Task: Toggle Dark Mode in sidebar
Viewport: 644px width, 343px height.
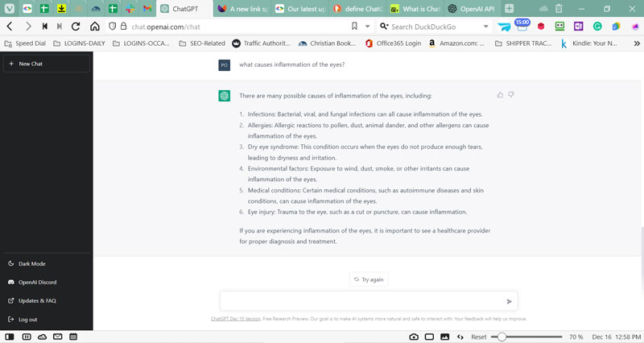Action: click(x=32, y=263)
